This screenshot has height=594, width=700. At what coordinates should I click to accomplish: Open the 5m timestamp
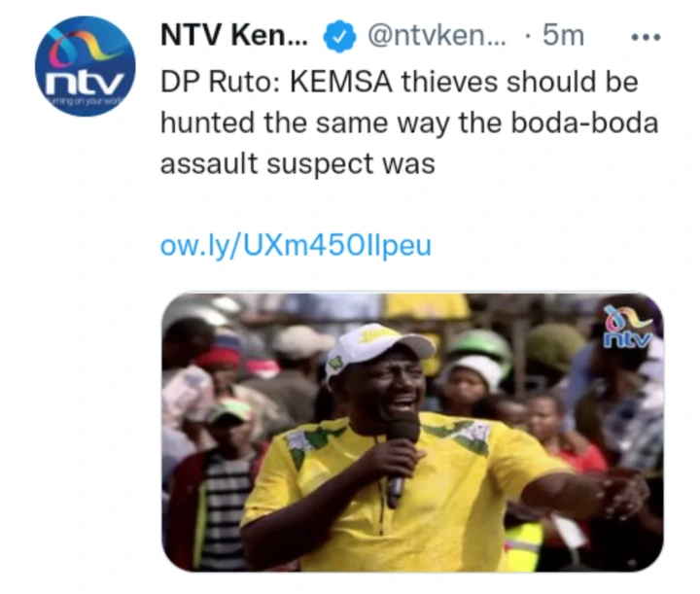(x=563, y=36)
